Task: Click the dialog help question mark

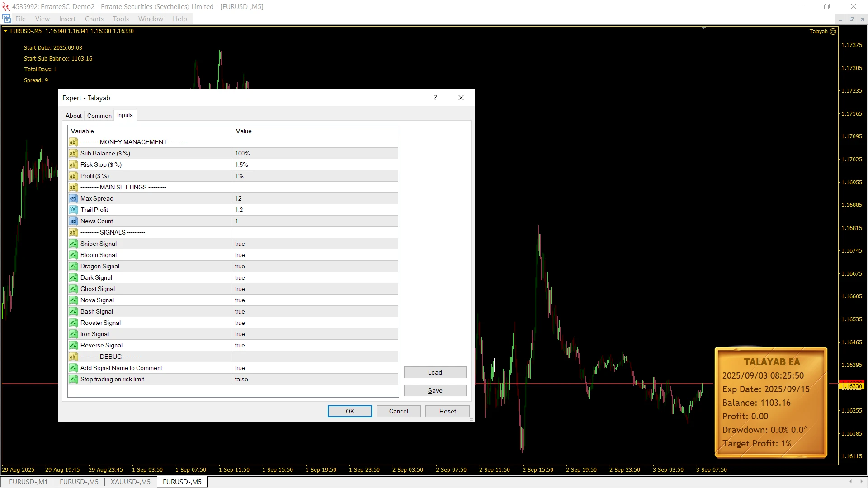Action: [435, 98]
